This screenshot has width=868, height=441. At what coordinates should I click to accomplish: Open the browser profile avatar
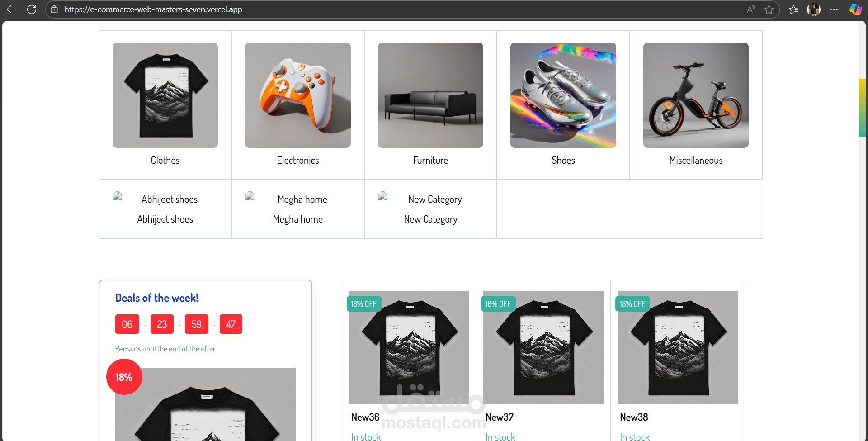click(814, 9)
